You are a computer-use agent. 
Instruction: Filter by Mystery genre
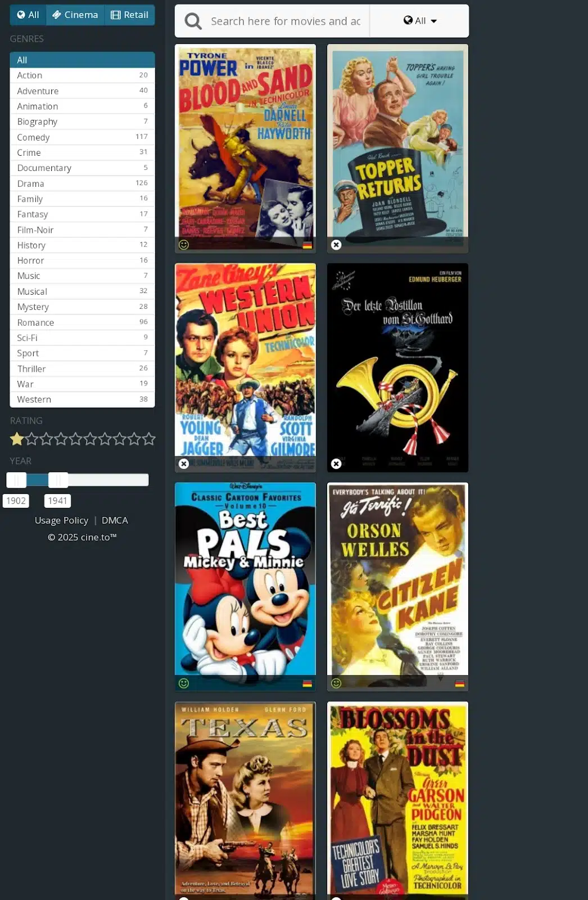[x=82, y=307]
